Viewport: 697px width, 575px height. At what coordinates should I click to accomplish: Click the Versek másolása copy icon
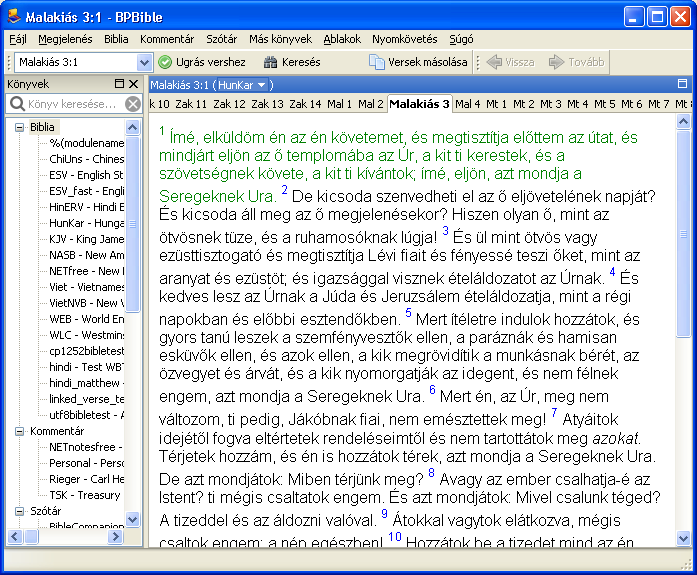pos(377,62)
